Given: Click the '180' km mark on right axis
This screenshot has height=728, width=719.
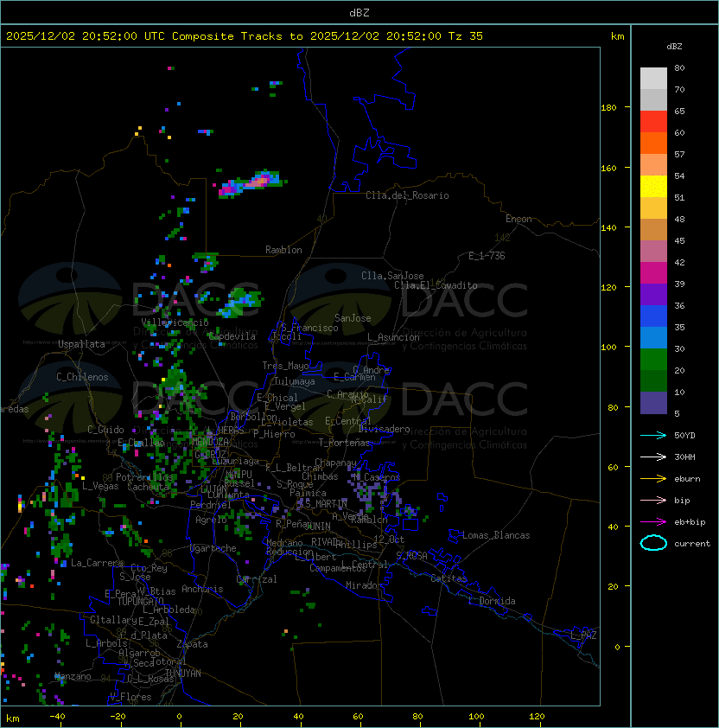Looking at the screenshot, I should pos(608,108).
